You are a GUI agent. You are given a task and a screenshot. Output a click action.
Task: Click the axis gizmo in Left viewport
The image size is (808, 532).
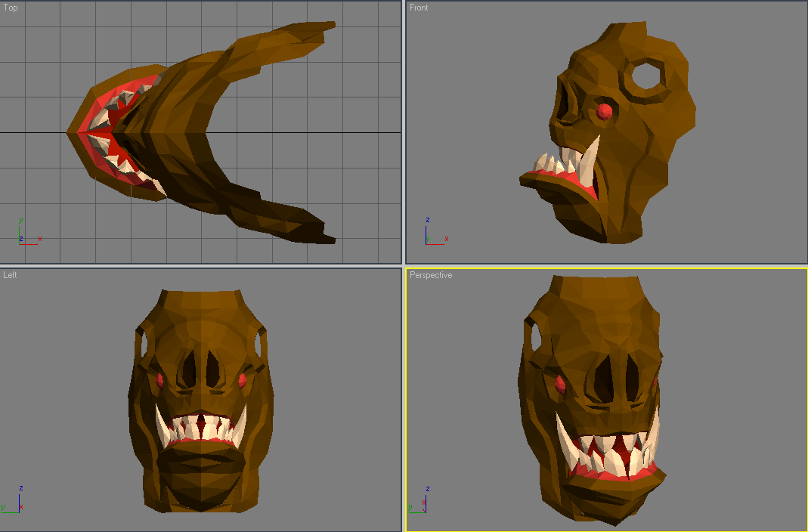tap(13, 499)
